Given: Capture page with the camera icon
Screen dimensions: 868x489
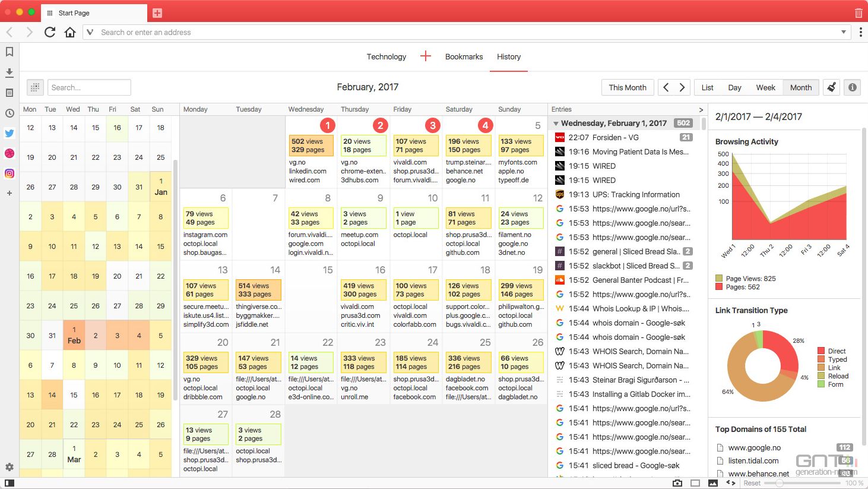Looking at the screenshot, I should coord(677,483).
